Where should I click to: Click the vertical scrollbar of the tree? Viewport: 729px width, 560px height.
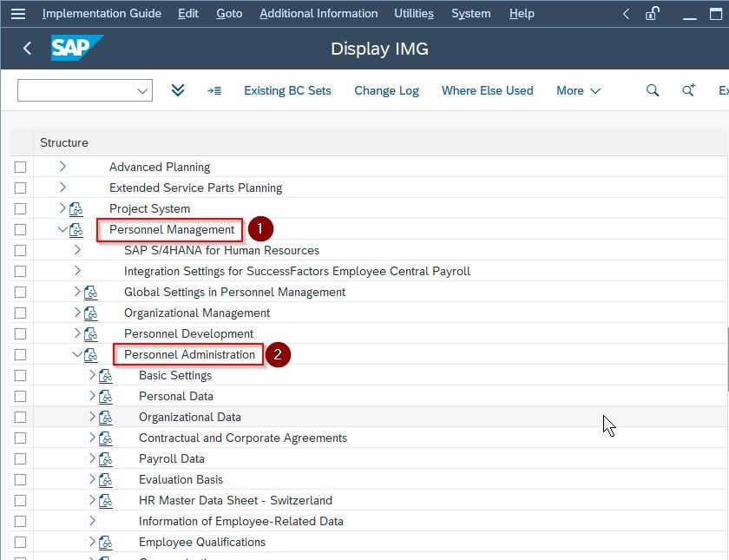point(727,358)
